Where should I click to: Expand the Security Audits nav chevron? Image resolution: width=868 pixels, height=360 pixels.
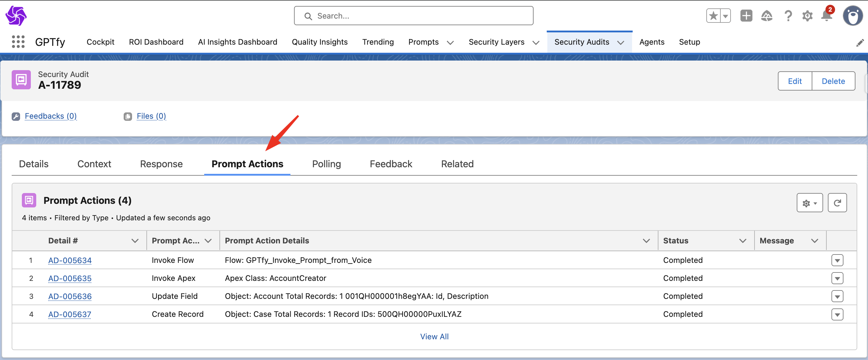pyautogui.click(x=621, y=43)
